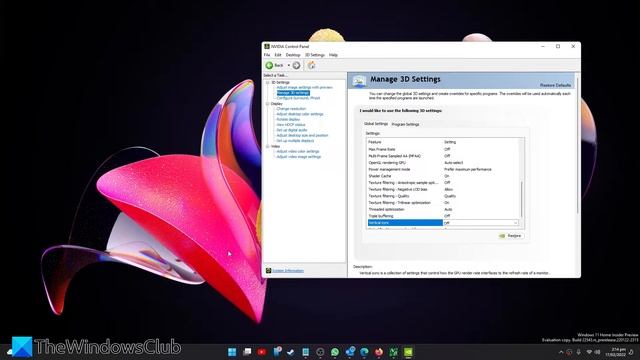
Task: Open WhatsApp from the taskbar
Action: [335, 352]
